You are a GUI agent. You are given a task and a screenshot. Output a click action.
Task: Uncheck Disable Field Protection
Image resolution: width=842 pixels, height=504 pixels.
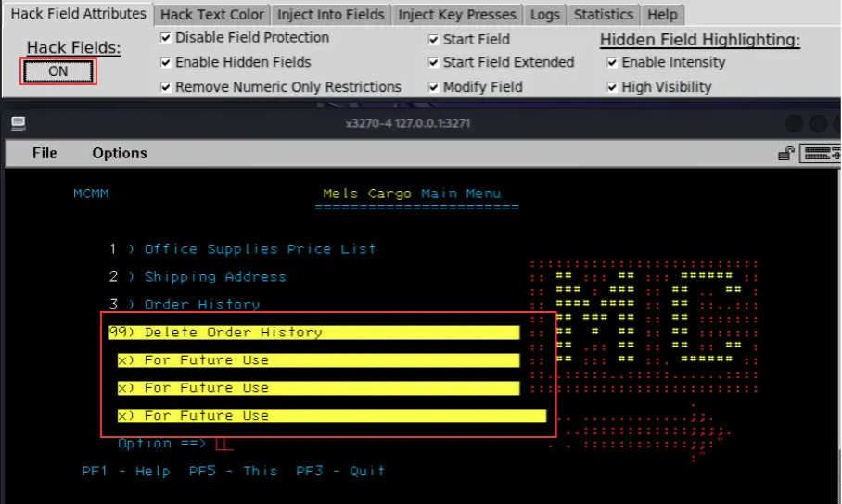coord(166,38)
